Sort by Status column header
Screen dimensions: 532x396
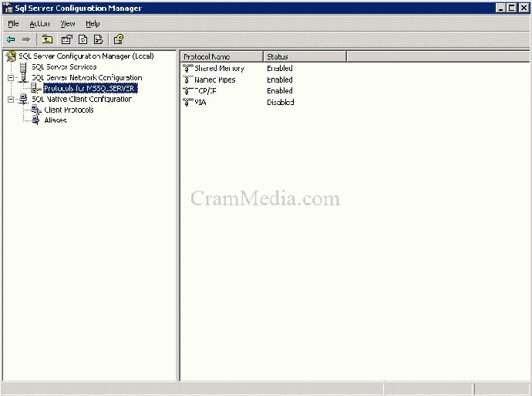(305, 56)
